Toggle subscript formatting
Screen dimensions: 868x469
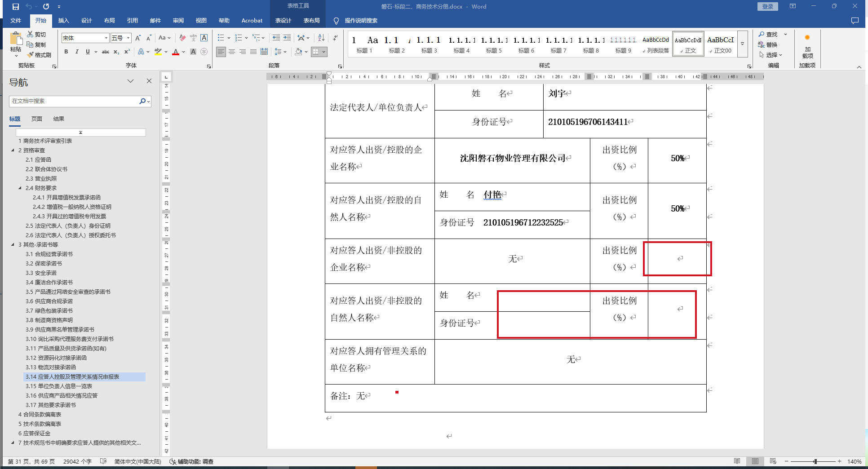(x=116, y=52)
